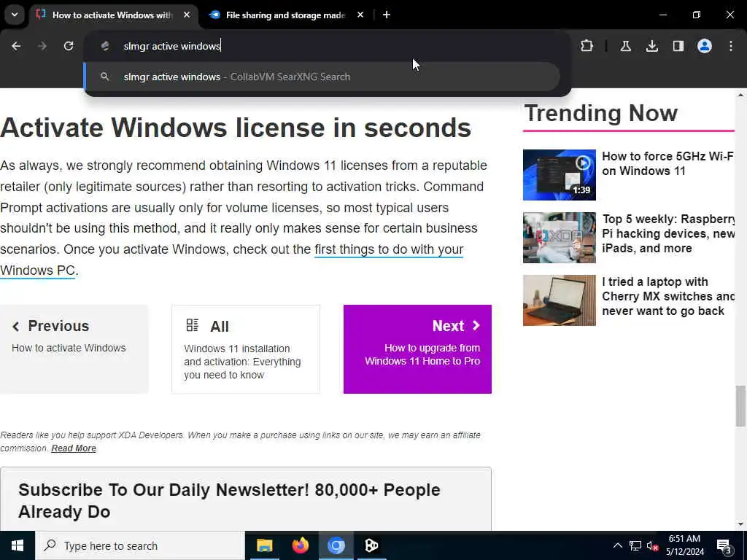The image size is (747, 560).
Task: Click the page vertical scrollbar thumb
Action: (740, 405)
